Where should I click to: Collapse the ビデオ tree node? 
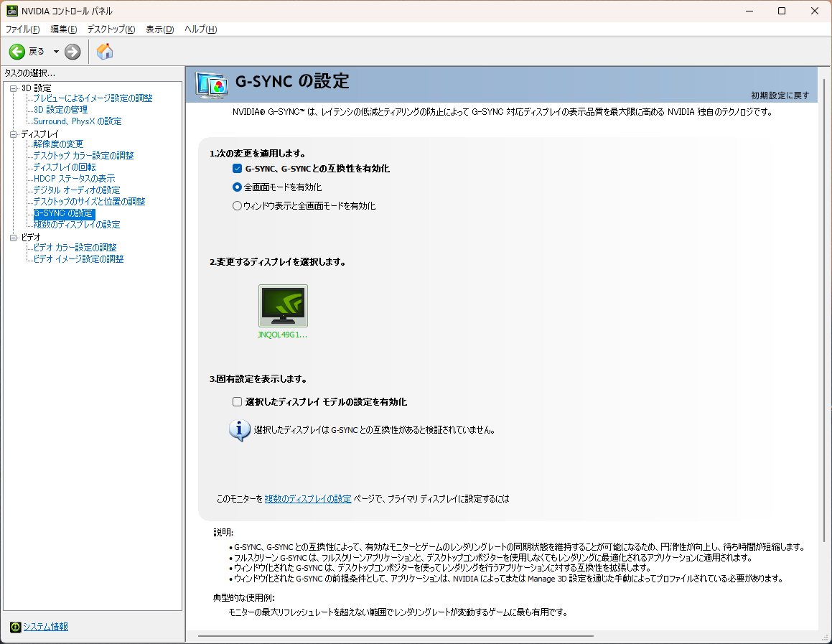pos(14,238)
